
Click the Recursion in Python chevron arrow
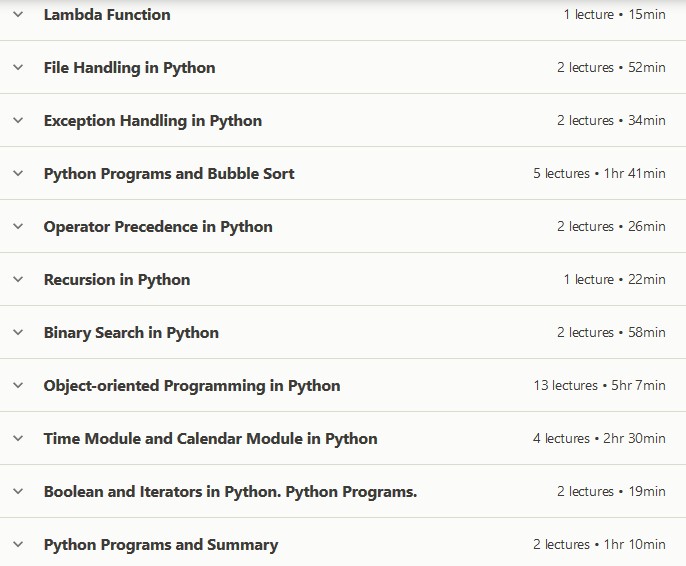point(17,279)
